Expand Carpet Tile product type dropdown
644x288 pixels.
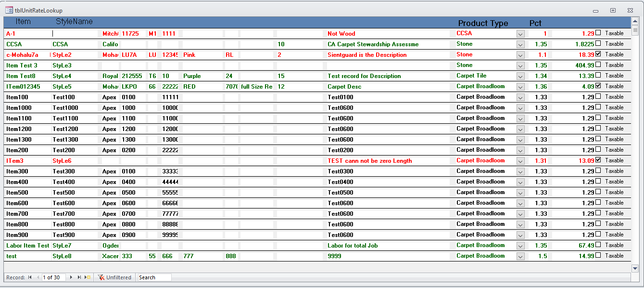(520, 76)
